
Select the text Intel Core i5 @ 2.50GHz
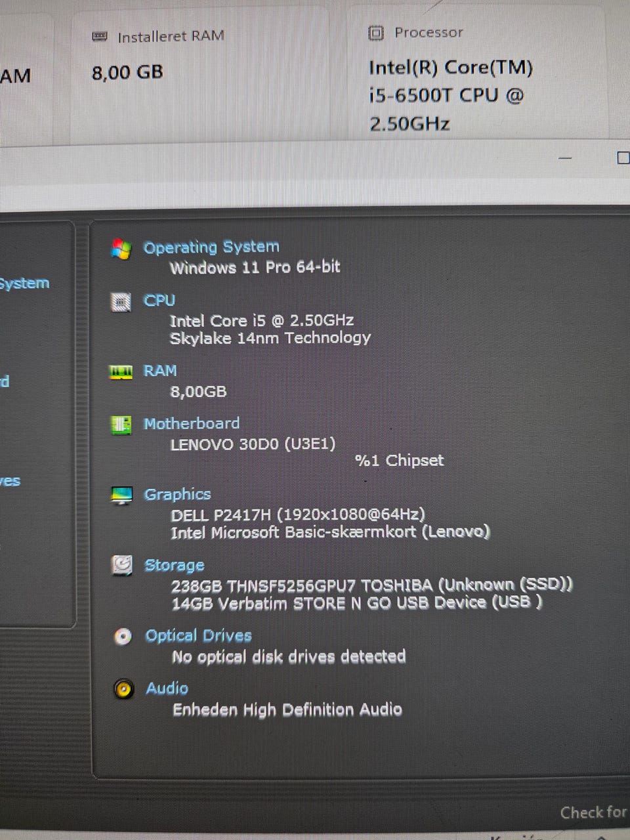click(x=262, y=320)
